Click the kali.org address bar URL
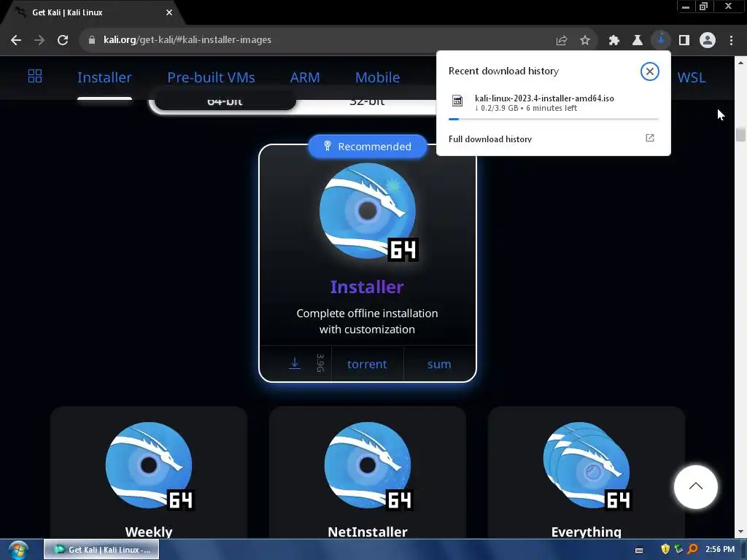 coord(187,40)
